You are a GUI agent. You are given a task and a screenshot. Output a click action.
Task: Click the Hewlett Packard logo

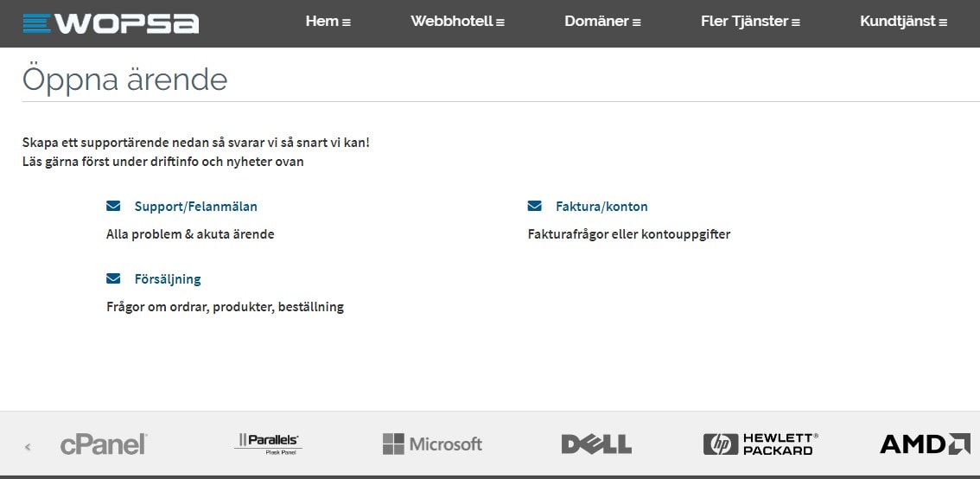pyautogui.click(x=760, y=444)
